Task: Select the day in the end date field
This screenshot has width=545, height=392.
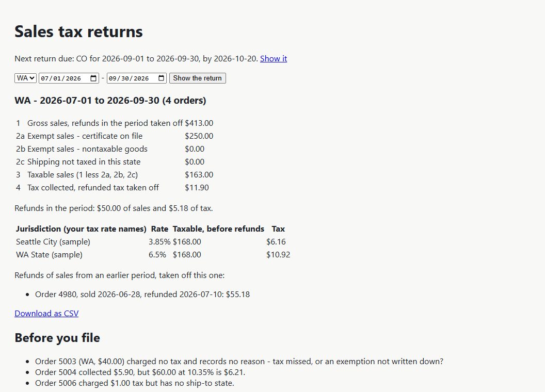Action: (125, 78)
